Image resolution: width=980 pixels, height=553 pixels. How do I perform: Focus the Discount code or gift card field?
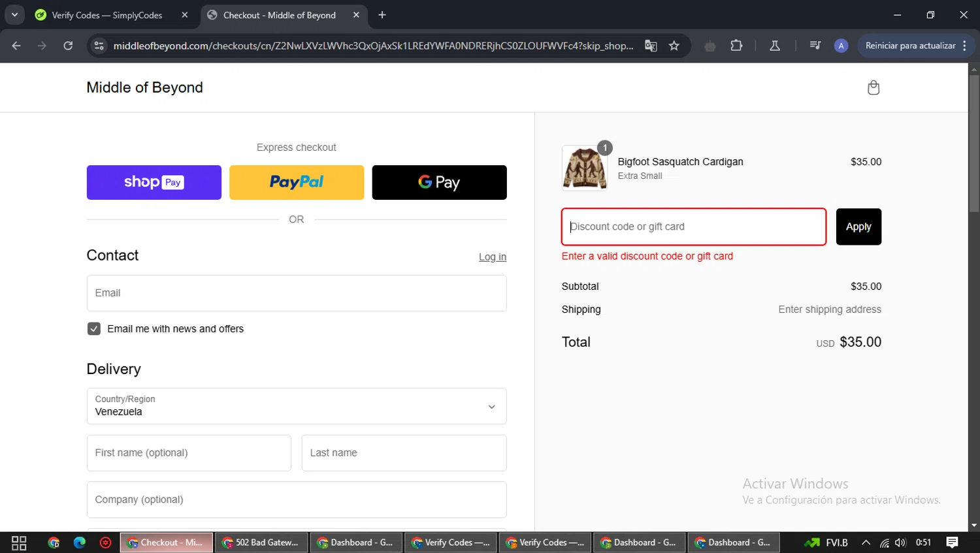click(694, 227)
